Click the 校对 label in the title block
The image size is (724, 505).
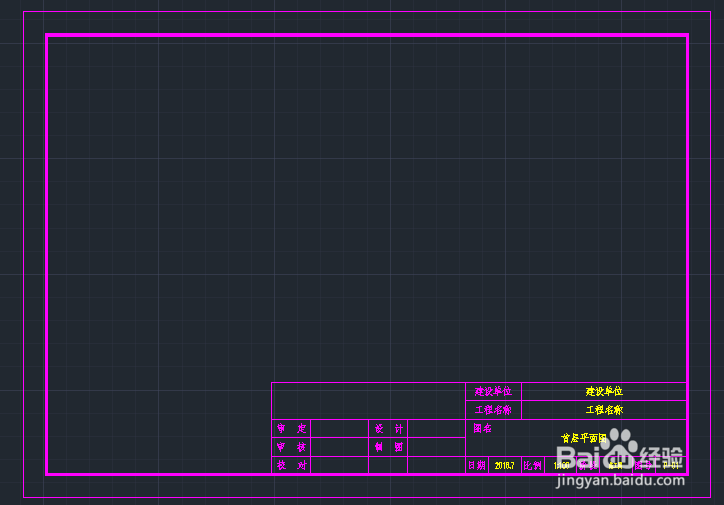click(291, 465)
